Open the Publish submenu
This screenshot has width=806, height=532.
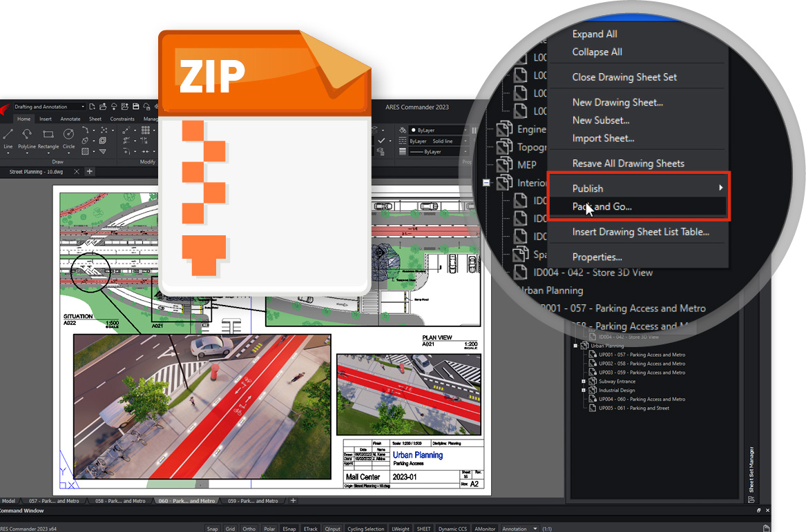click(637, 188)
